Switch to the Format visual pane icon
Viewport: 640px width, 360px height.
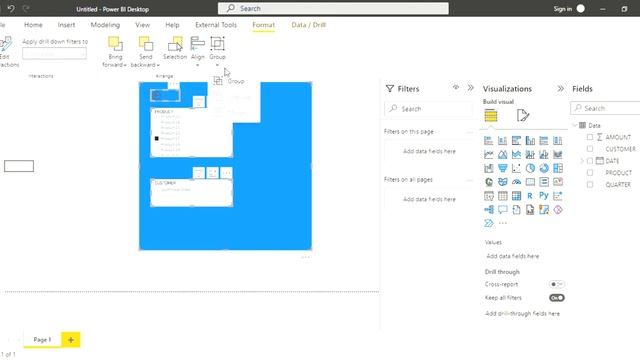[x=523, y=116]
